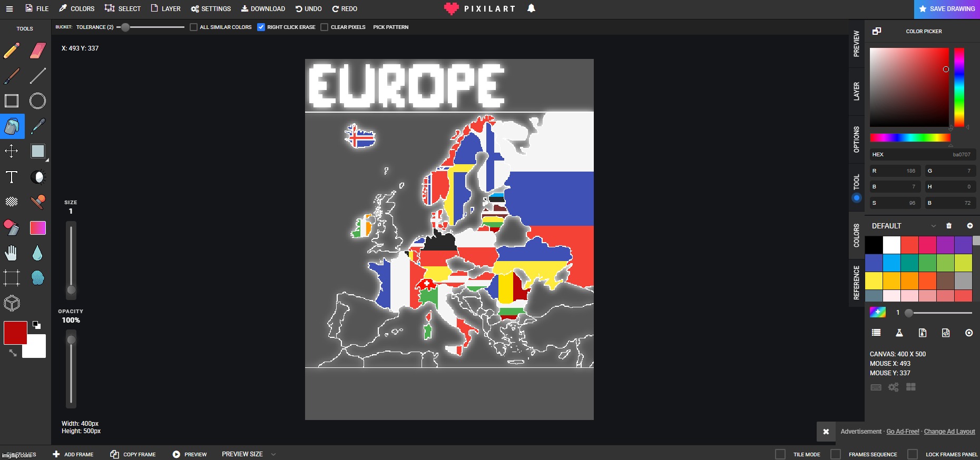Open the Settings menu
980x460 pixels.
click(211, 9)
